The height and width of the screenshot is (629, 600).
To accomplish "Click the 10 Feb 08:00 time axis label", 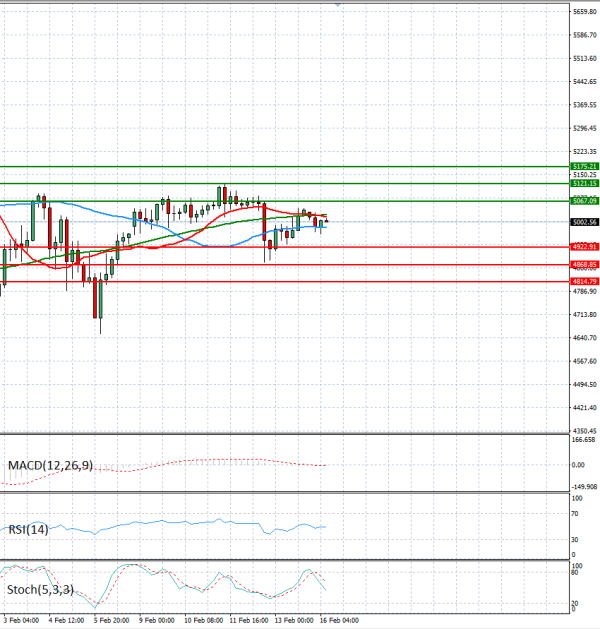I will (x=202, y=621).
